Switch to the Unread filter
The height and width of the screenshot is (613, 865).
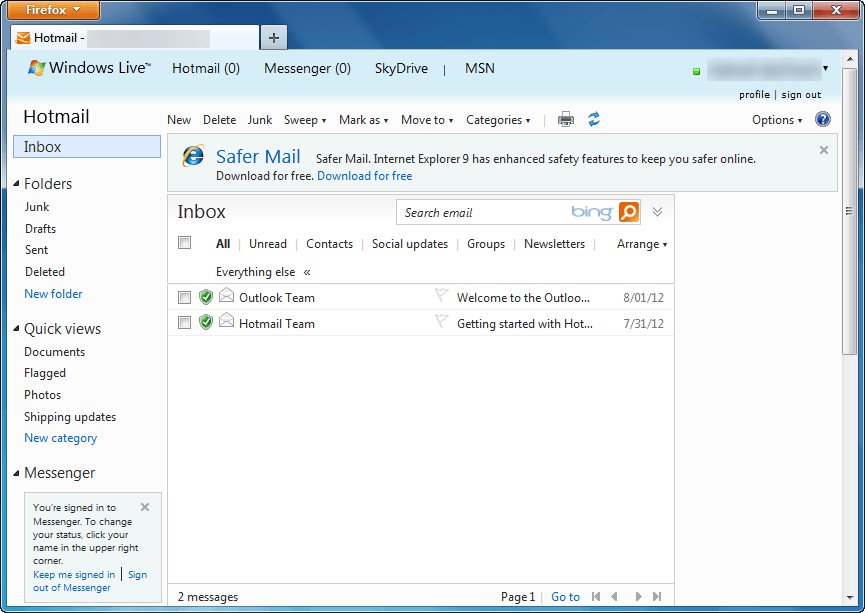(x=268, y=244)
